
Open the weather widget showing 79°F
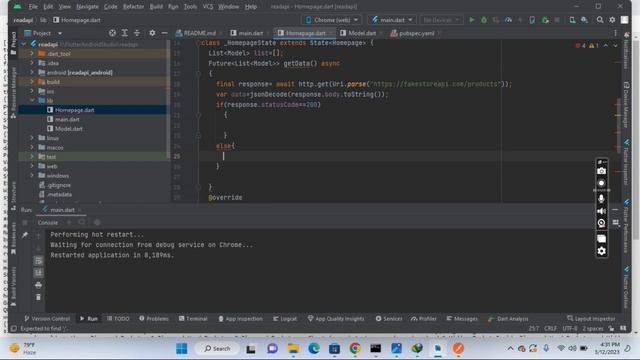23,349
